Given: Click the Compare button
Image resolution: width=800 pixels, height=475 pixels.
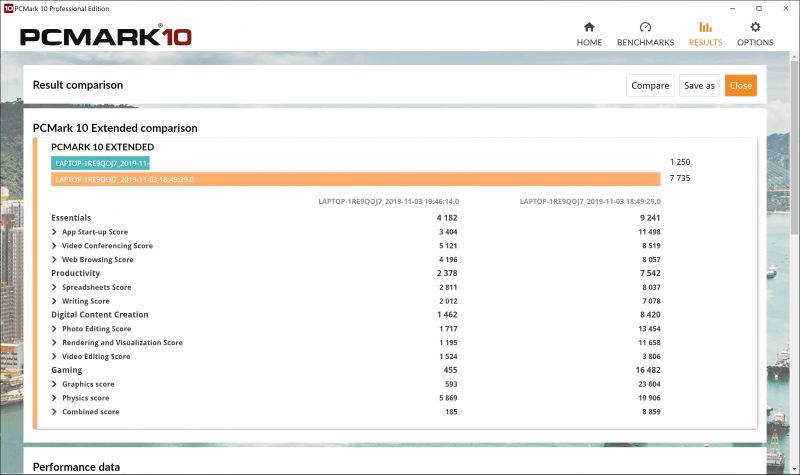Looking at the screenshot, I should click(x=650, y=86).
